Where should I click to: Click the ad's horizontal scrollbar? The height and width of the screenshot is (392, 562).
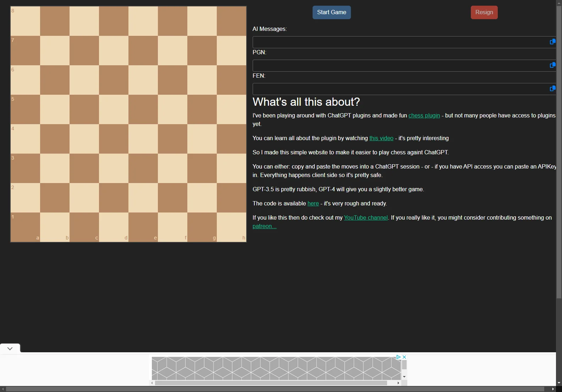271,383
